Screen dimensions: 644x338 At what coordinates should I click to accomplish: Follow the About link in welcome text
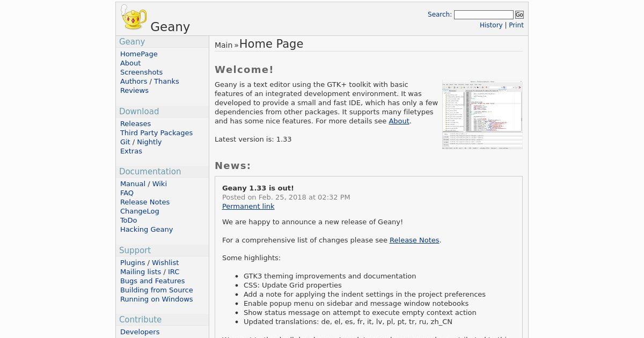399,121
